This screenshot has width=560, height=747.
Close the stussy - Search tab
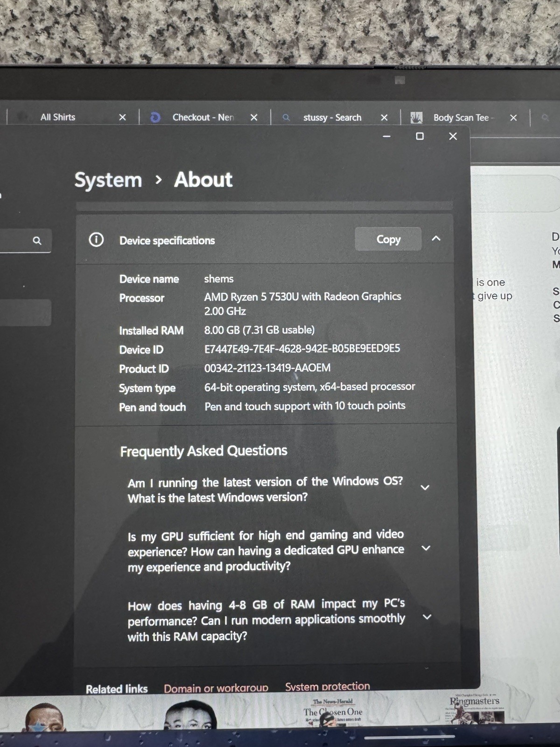384,118
